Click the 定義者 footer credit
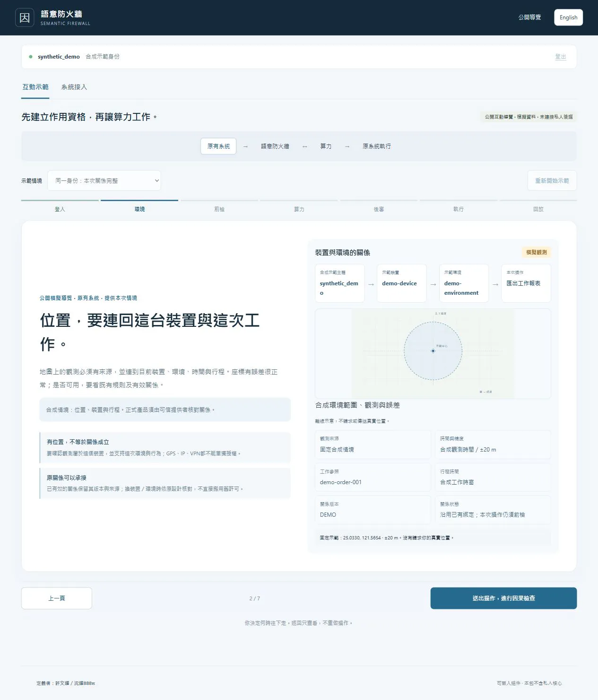 (x=66, y=683)
